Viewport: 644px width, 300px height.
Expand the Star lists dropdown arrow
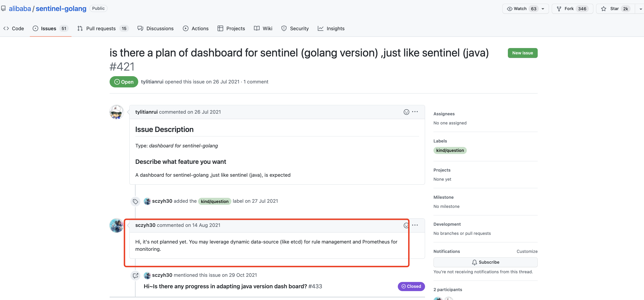(x=640, y=9)
